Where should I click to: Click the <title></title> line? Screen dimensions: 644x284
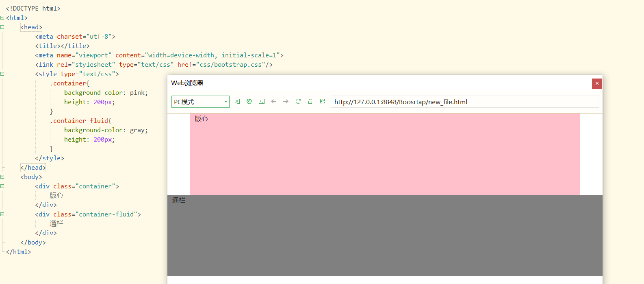point(62,46)
